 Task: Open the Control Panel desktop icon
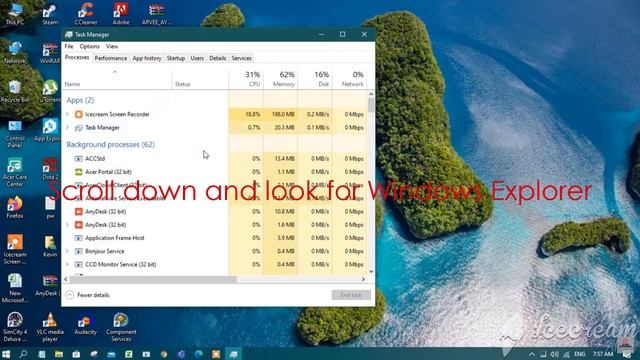[15, 133]
